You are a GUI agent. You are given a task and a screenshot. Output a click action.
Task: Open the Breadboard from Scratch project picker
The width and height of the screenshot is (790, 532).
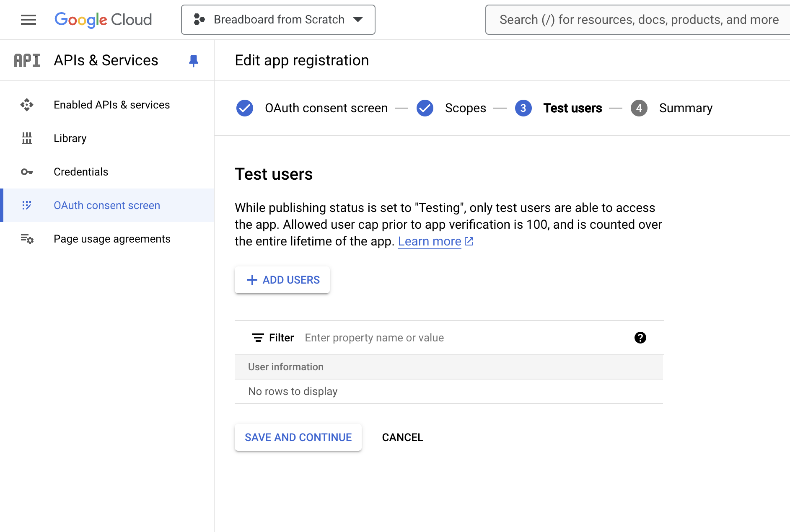pos(278,20)
